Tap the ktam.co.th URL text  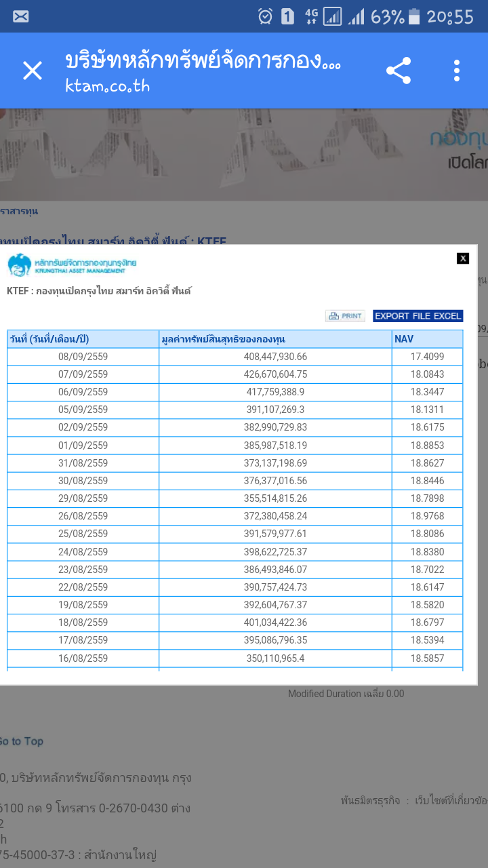pos(108,86)
